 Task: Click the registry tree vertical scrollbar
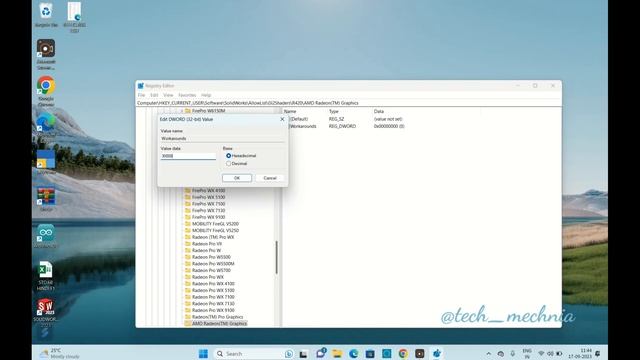pyautogui.click(x=277, y=257)
